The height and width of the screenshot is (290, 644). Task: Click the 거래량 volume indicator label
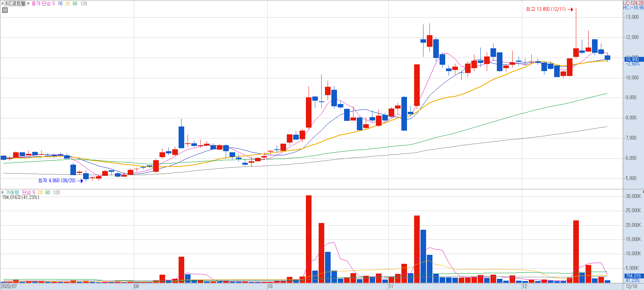[x=12, y=192]
